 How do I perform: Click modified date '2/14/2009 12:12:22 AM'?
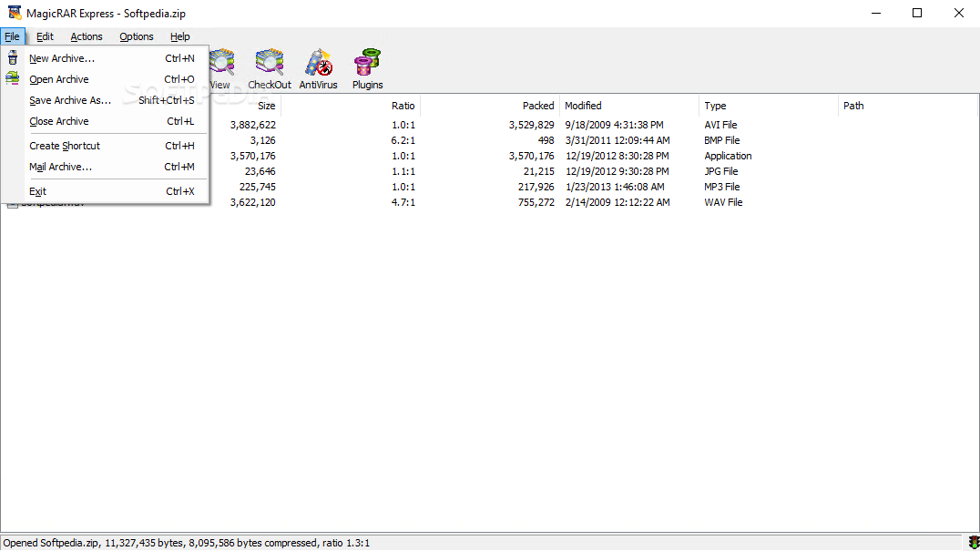(x=618, y=202)
